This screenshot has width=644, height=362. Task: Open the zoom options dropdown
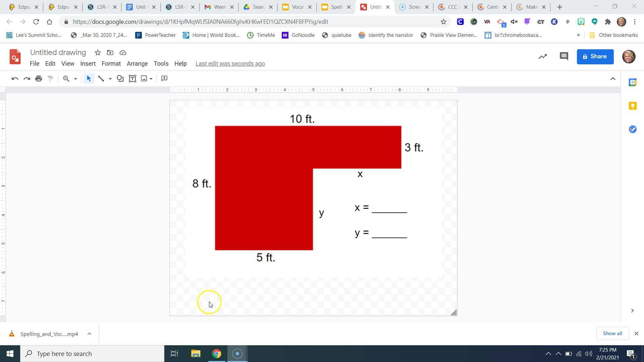pos(74,78)
